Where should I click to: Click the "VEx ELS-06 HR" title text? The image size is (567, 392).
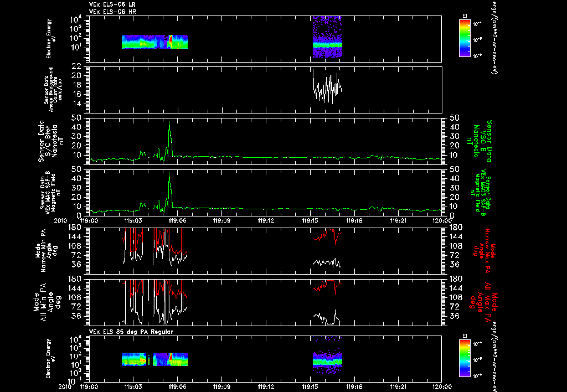click(112, 12)
